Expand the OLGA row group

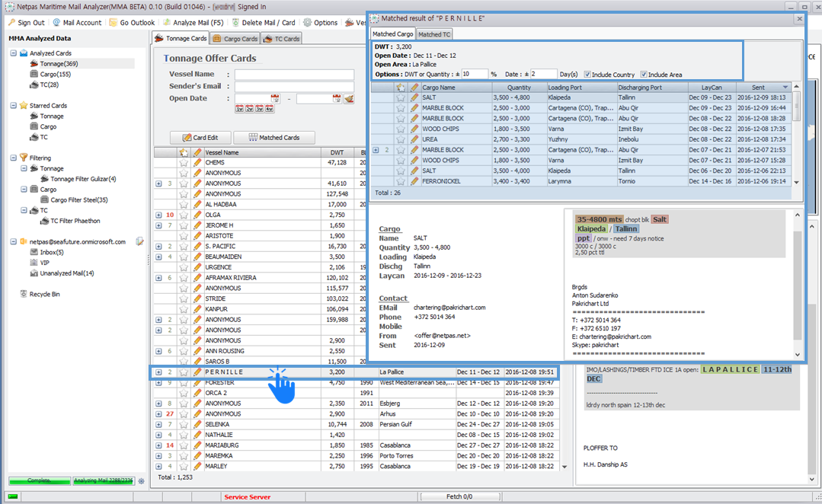(x=158, y=215)
